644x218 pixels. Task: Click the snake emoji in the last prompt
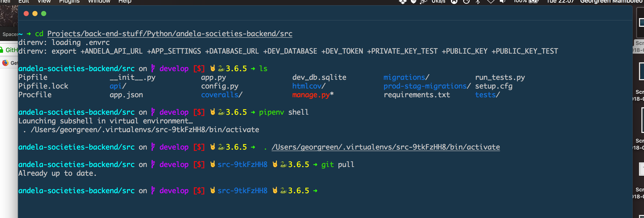283,191
